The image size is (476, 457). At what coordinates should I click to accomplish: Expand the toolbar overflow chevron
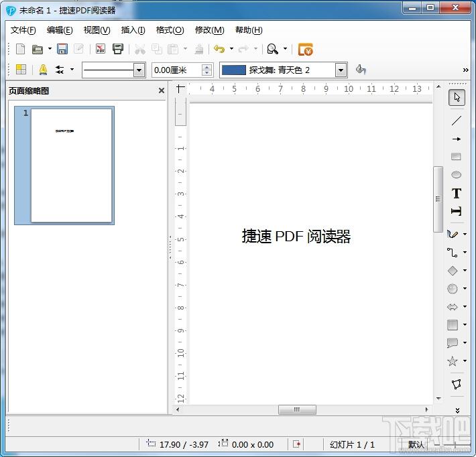465,70
